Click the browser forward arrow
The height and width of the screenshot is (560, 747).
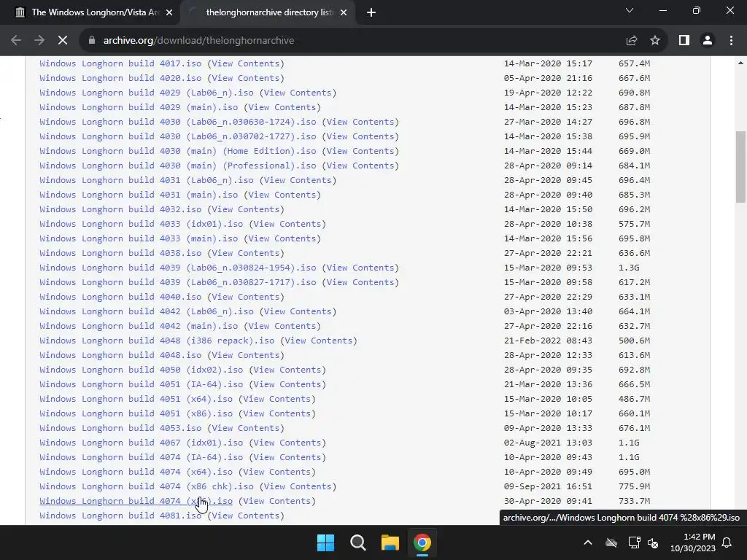pyautogui.click(x=39, y=41)
